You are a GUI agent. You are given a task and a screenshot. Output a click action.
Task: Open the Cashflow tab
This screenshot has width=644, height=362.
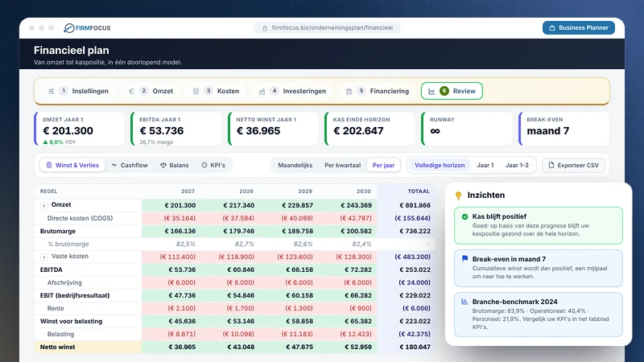pyautogui.click(x=130, y=165)
